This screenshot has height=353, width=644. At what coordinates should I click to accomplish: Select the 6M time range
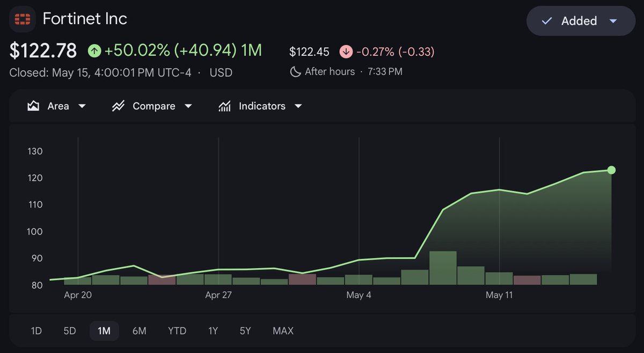[x=139, y=331]
